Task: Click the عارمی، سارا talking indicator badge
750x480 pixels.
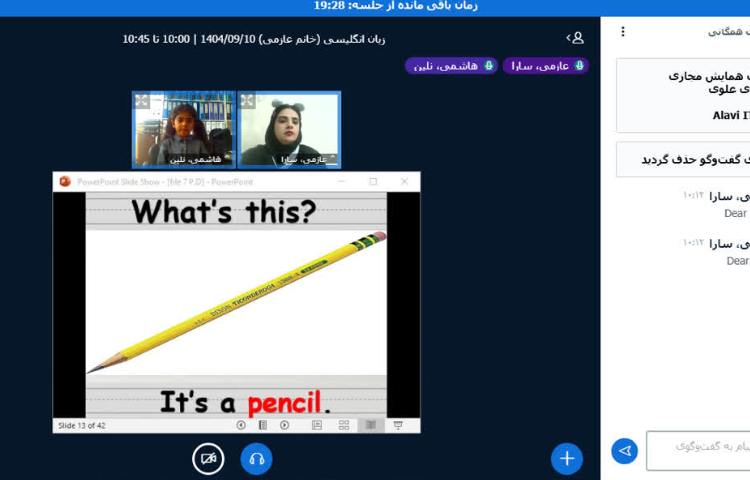Action: [x=545, y=65]
